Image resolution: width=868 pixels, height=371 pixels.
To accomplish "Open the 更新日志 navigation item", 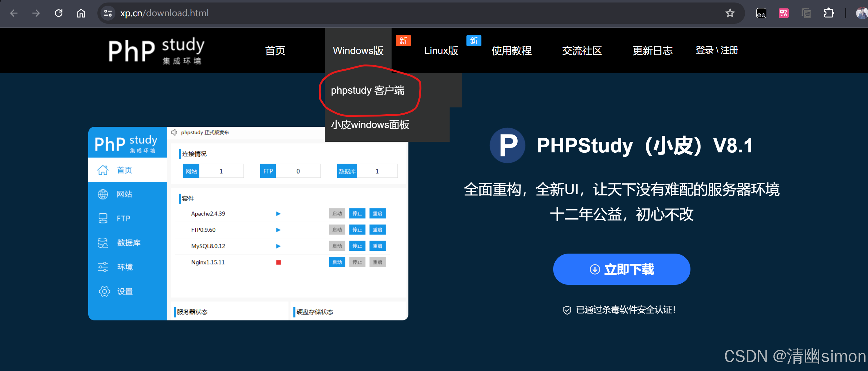I will 652,51.
